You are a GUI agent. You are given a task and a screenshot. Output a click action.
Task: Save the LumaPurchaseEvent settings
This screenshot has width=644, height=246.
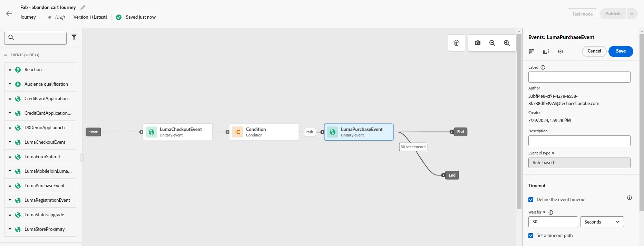coord(621,51)
